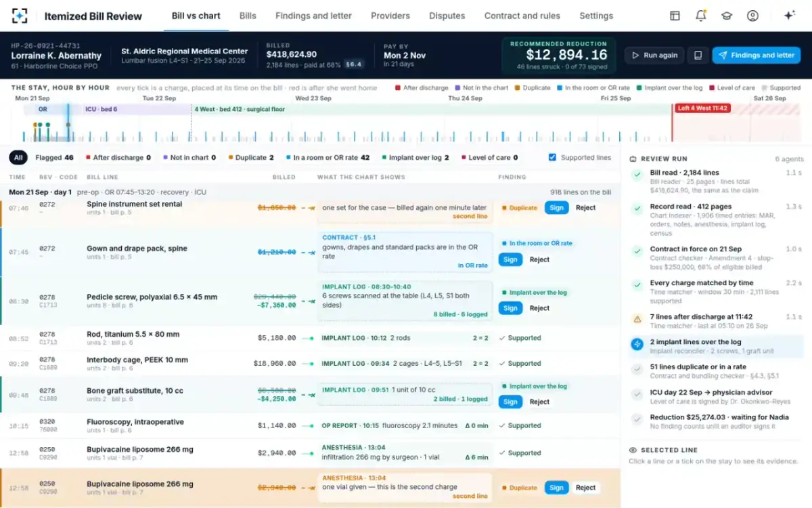Sign the Gown and drape pack finding
Screen dimensions: 812x508
(x=510, y=259)
